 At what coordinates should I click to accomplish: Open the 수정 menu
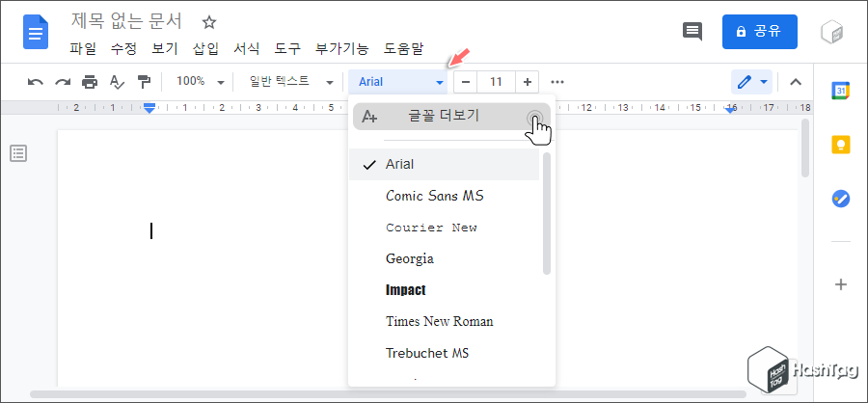click(x=123, y=49)
